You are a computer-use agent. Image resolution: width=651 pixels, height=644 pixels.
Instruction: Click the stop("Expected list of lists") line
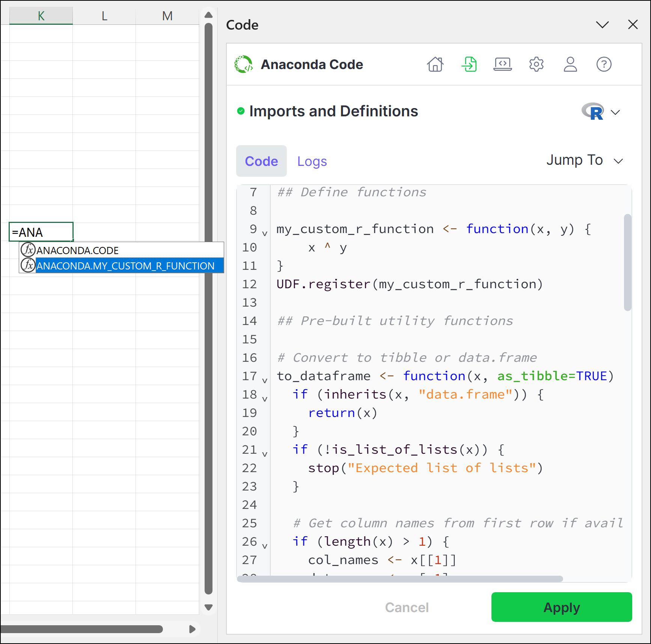425,468
